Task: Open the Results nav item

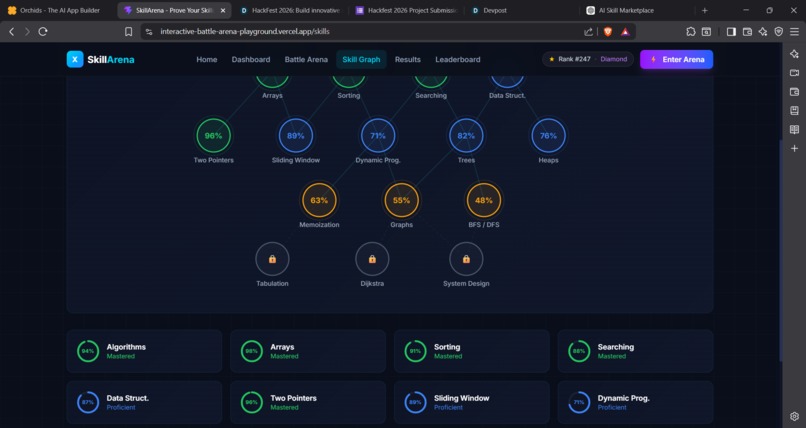Action: click(408, 59)
